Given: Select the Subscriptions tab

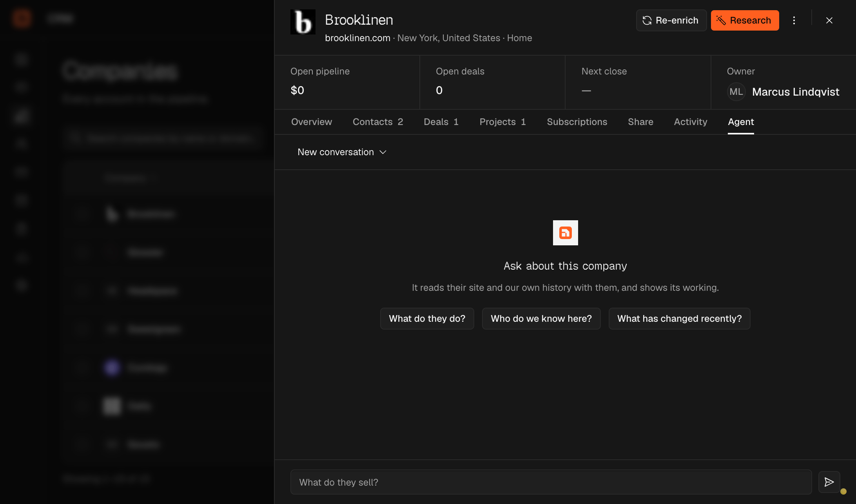Looking at the screenshot, I should tap(577, 122).
